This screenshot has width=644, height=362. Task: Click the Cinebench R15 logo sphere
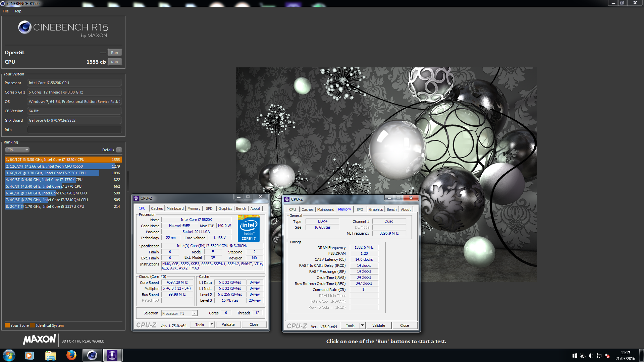tap(25, 27)
